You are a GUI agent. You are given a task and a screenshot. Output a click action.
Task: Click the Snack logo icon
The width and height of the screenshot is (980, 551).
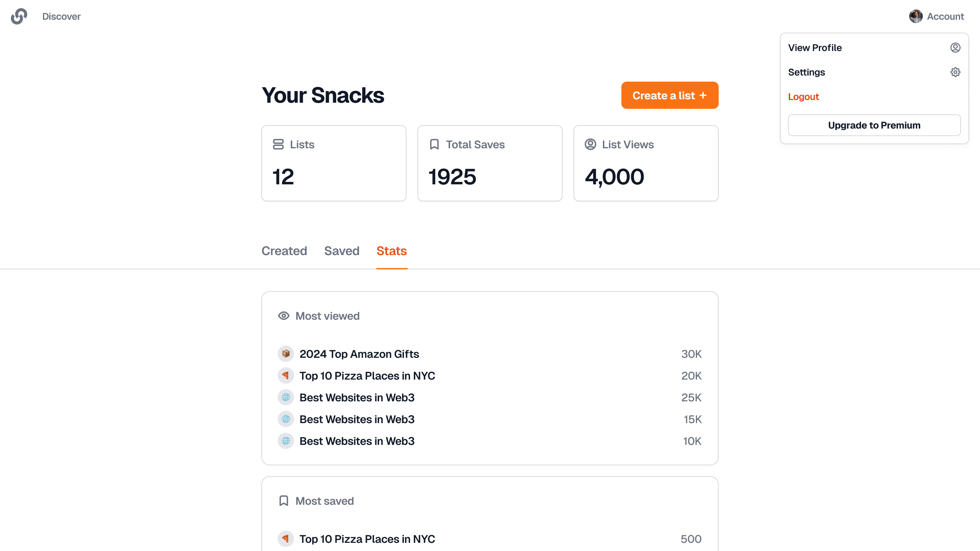19,16
